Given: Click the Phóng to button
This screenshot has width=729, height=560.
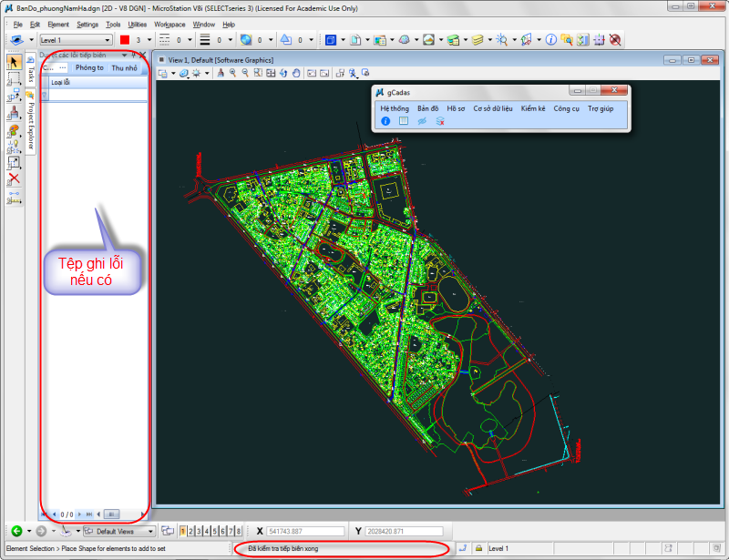Looking at the screenshot, I should (x=89, y=68).
